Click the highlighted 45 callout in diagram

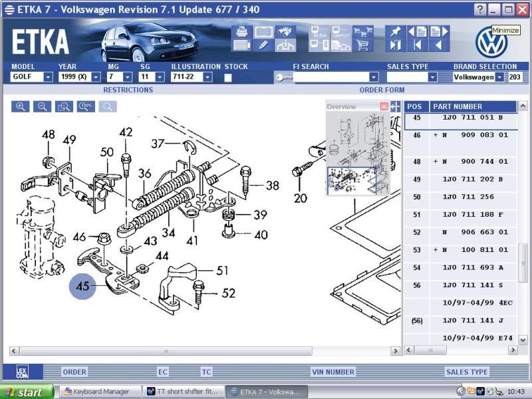(82, 287)
